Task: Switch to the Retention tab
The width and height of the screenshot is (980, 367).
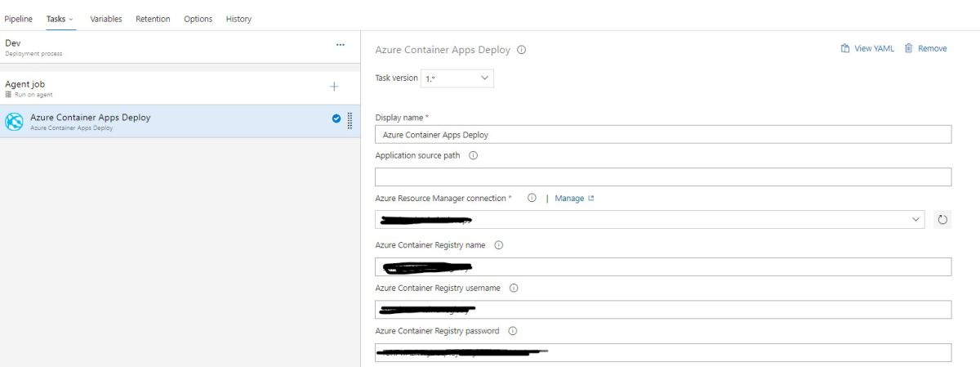Action: point(153,19)
